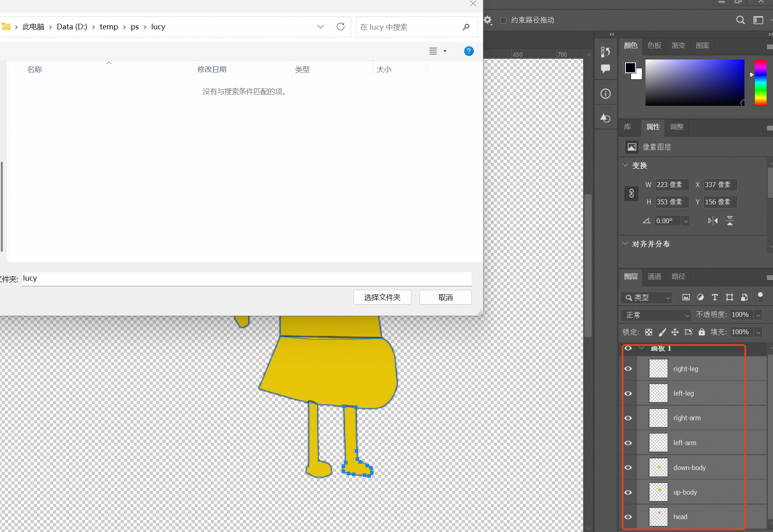Click the lock all layers padlock icon

click(x=701, y=332)
